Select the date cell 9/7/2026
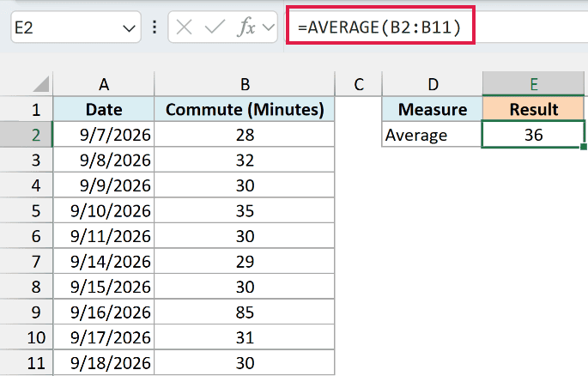 [104, 135]
